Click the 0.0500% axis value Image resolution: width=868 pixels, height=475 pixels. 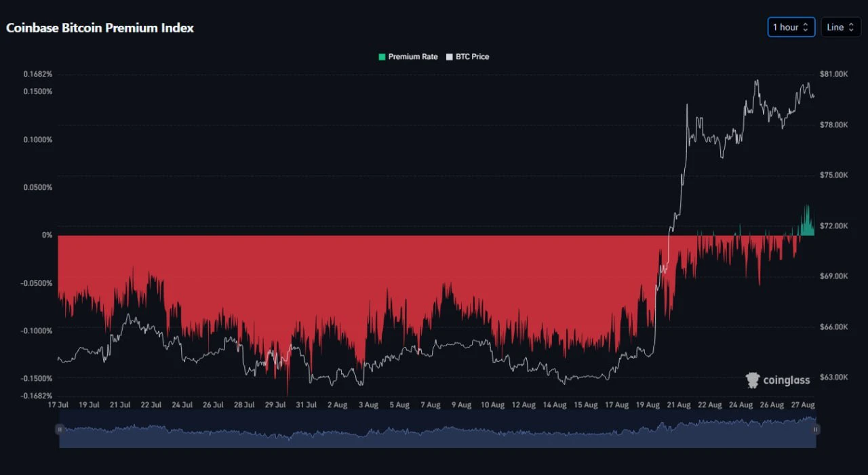pos(37,188)
